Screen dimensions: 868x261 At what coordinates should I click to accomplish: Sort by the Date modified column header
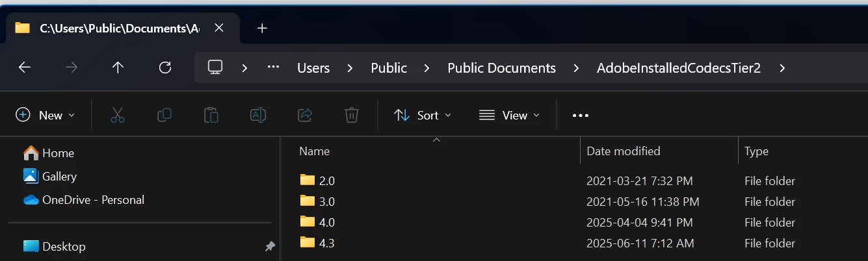tap(624, 151)
